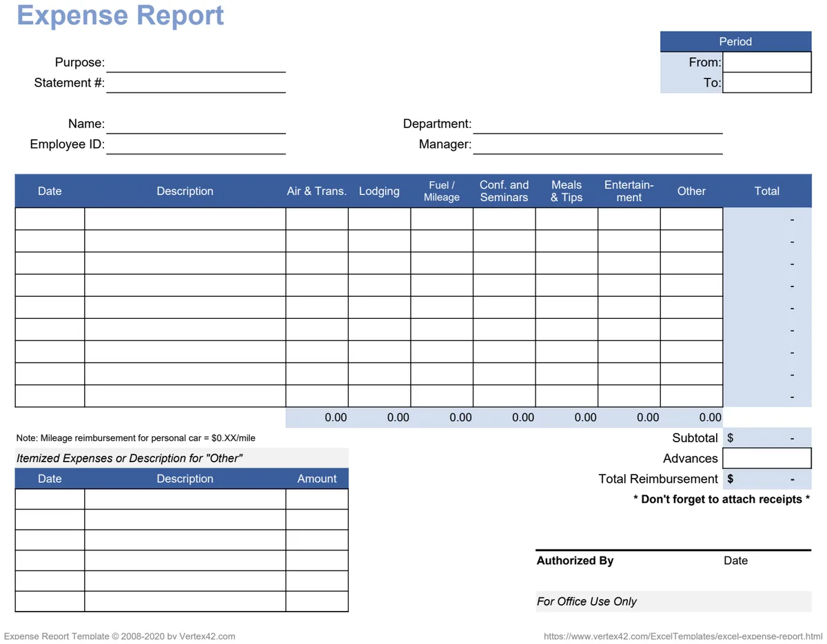The image size is (827, 644).
Task: Click the Manager label
Action: 445,145
